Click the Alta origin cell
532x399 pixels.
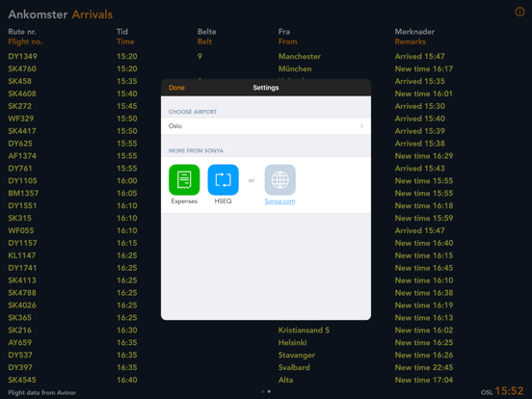click(285, 380)
